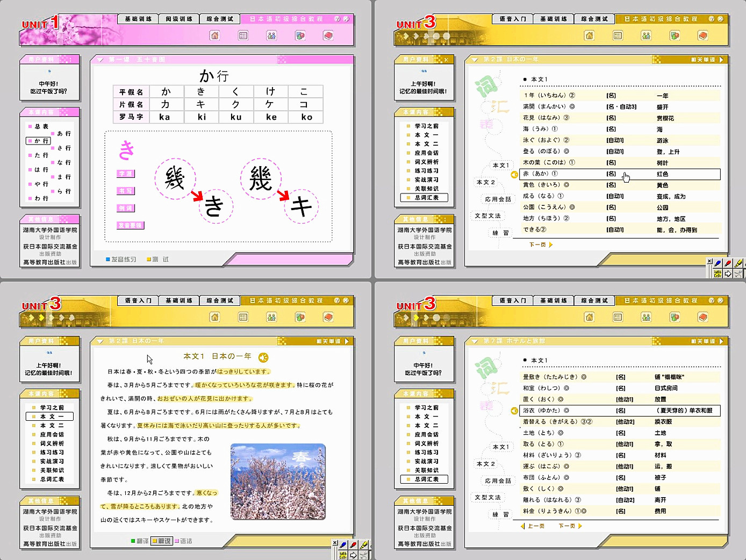
Task: Play audio with the speaker icon beside 浴衣（ゆかた）
Action: tap(514, 411)
